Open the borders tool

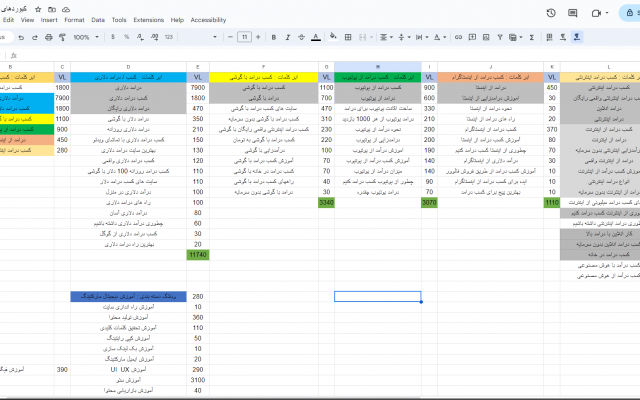click(x=348, y=37)
